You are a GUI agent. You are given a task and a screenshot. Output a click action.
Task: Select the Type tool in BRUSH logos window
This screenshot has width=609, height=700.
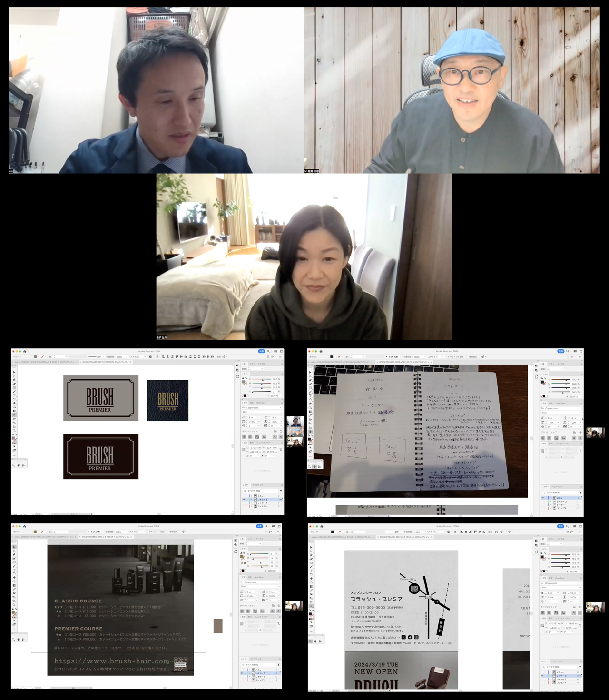[14, 395]
